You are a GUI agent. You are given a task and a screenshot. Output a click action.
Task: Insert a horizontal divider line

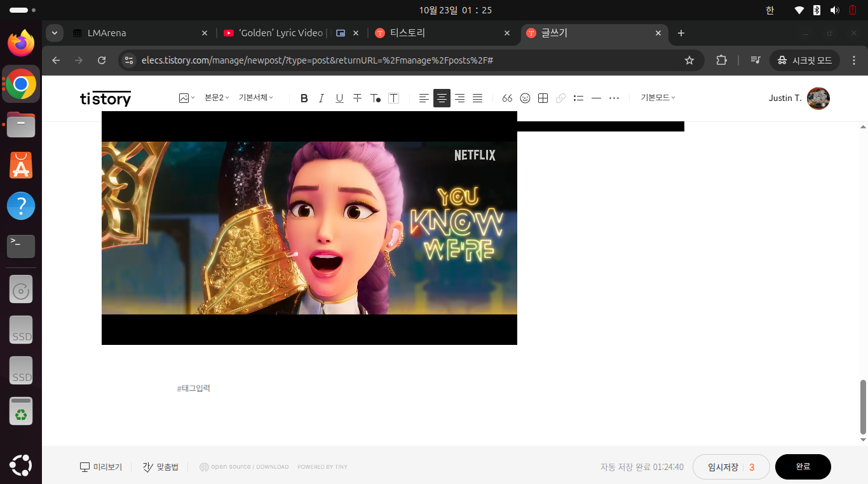(596, 98)
